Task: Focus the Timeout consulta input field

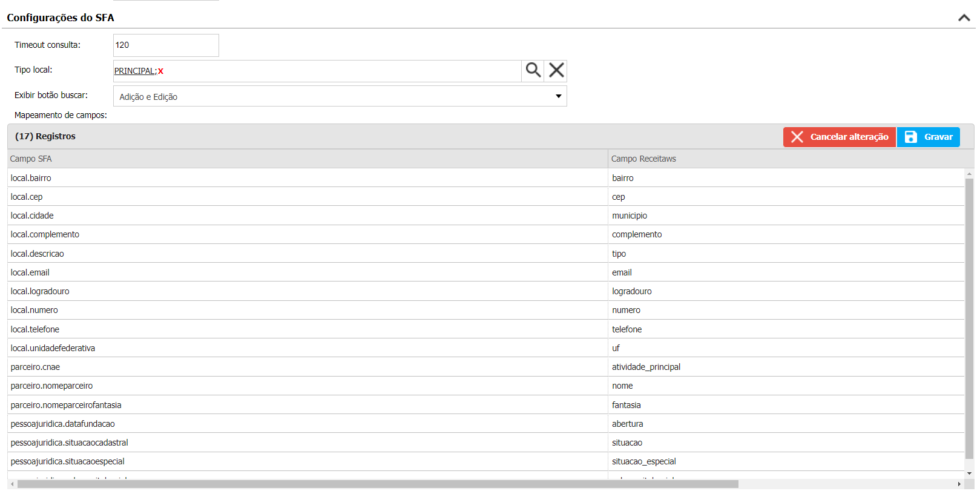Action: 166,45
